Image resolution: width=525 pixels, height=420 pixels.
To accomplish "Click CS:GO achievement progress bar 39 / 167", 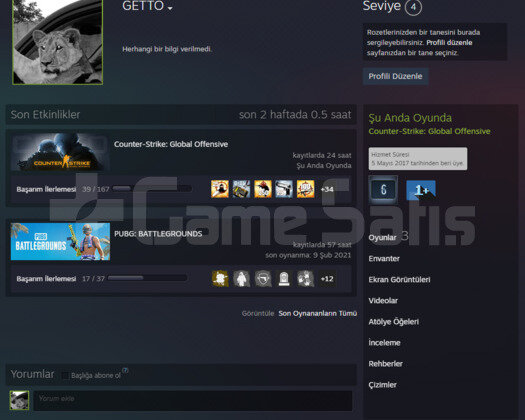I will [x=152, y=189].
